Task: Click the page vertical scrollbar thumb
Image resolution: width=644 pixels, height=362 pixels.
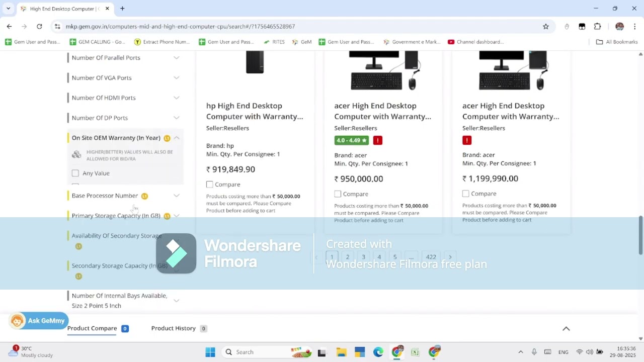Action: [x=640, y=235]
